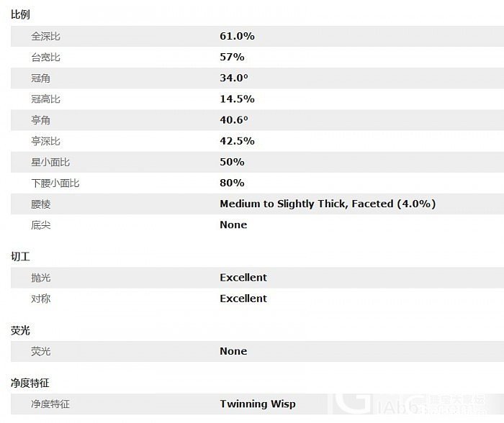The height and width of the screenshot is (423, 504).
Task: Click the 亭深比 pavilion depth label
Action: pyautogui.click(x=45, y=141)
